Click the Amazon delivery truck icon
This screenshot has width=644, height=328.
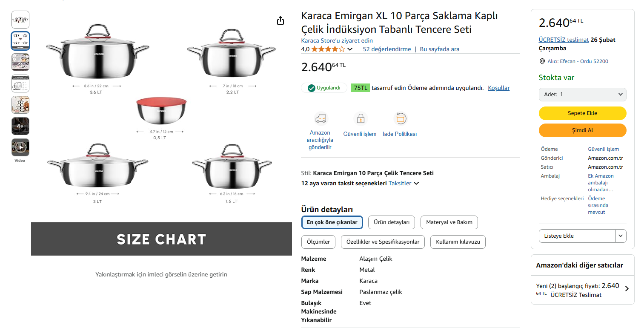[320, 118]
